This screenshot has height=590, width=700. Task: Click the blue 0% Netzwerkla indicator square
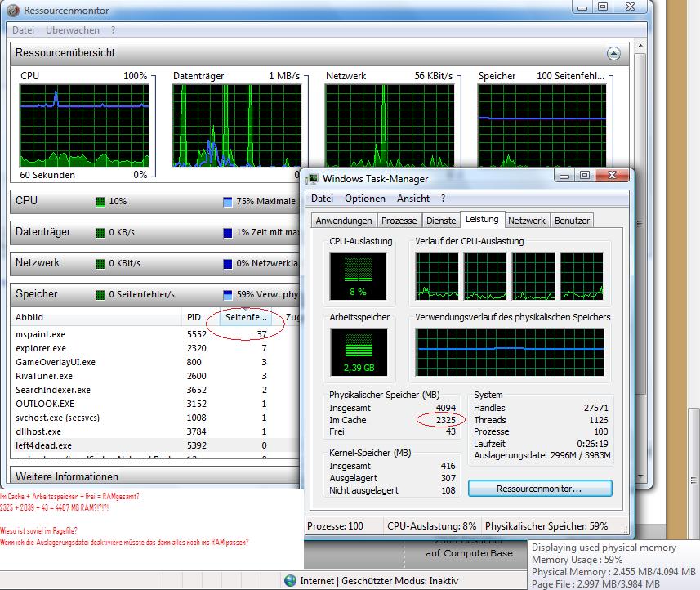[227, 263]
